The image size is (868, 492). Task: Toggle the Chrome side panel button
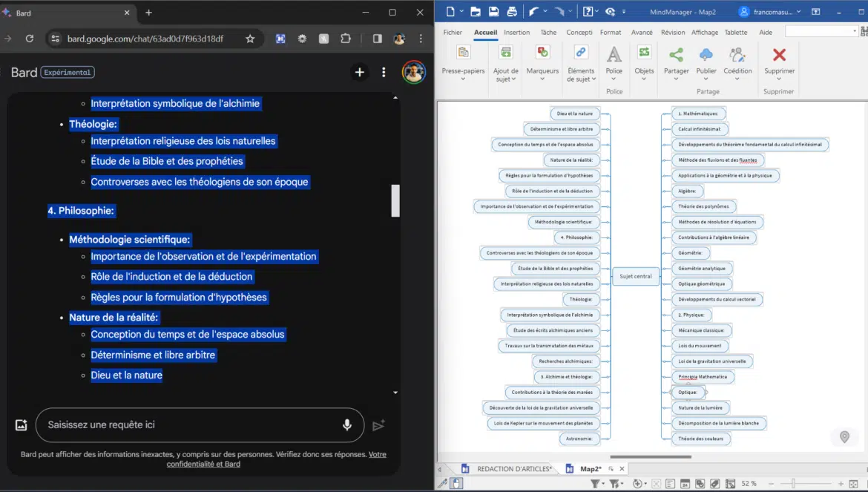(377, 39)
